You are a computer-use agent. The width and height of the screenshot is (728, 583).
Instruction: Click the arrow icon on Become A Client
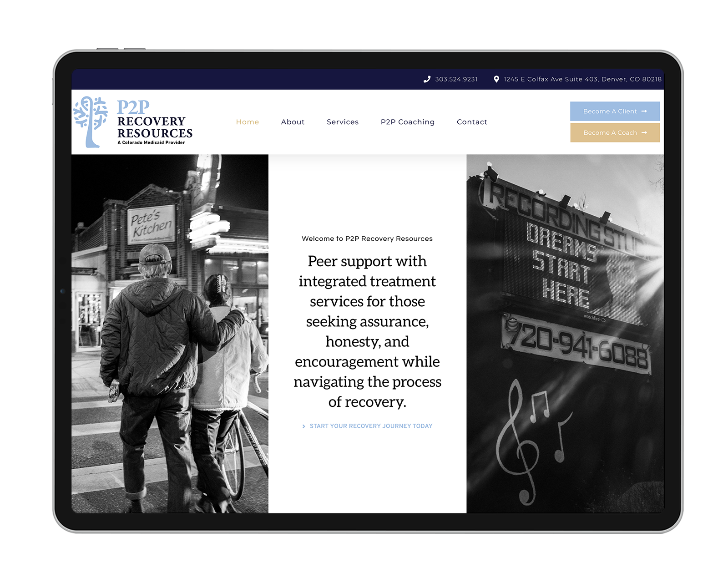[x=644, y=111]
